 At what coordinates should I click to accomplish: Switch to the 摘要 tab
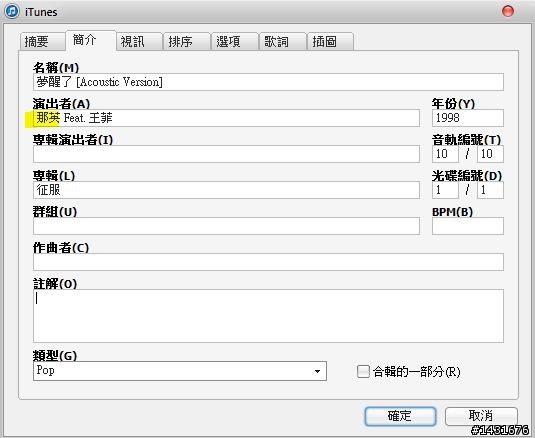pos(42,42)
